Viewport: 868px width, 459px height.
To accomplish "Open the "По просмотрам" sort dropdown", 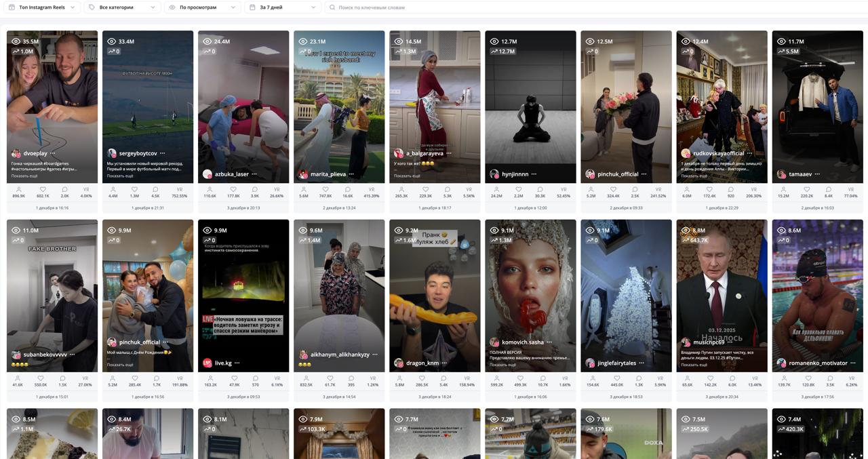I will [202, 7].
